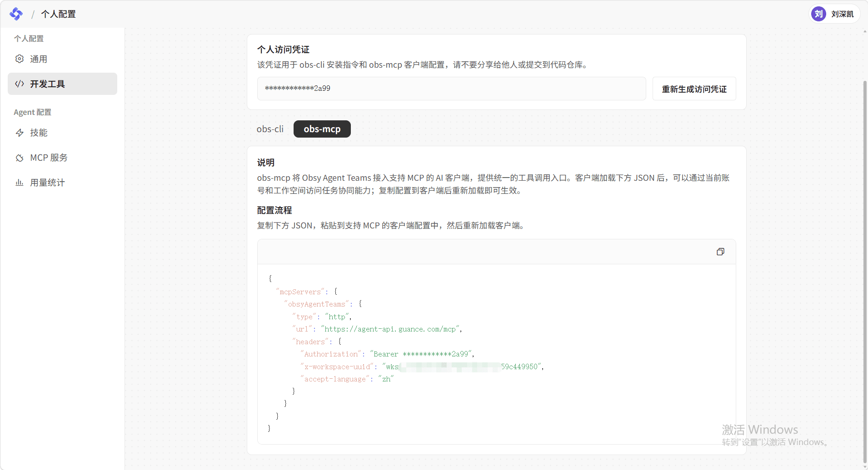Open the 通用 settings page

62,59
